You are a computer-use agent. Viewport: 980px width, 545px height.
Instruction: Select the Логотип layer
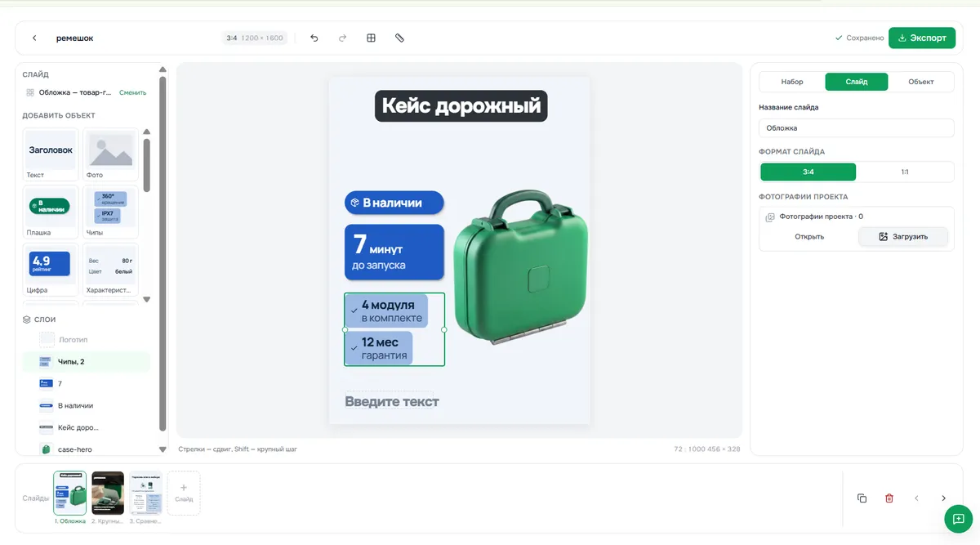87,339
